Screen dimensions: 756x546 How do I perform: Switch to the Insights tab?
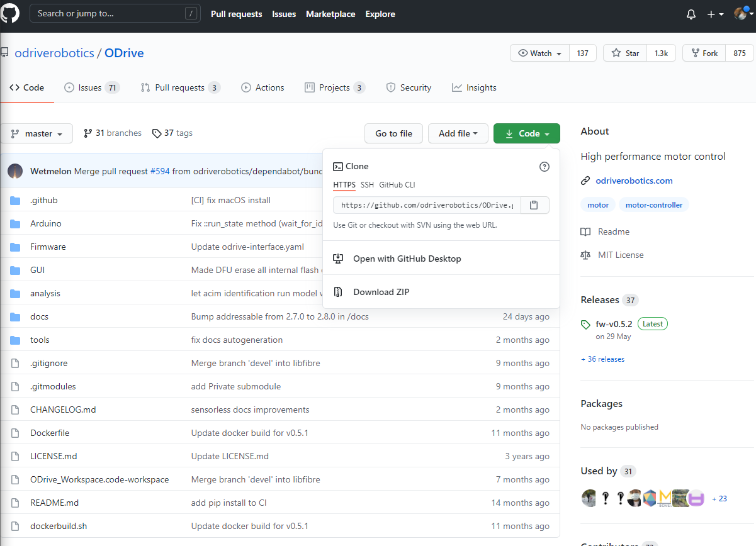coord(474,87)
